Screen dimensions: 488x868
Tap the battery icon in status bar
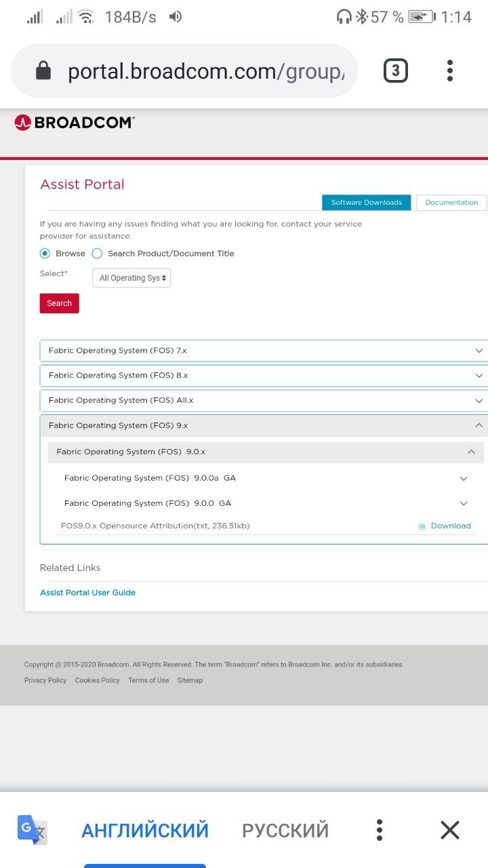pyautogui.click(x=422, y=17)
